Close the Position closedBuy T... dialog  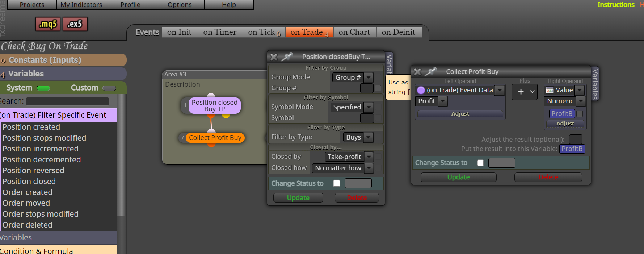point(274,57)
